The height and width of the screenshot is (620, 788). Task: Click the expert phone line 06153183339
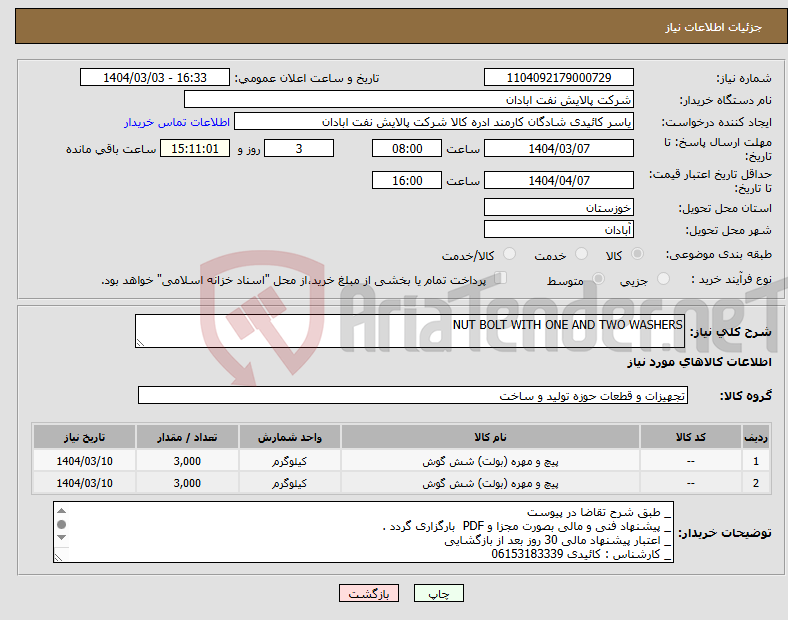581,554
